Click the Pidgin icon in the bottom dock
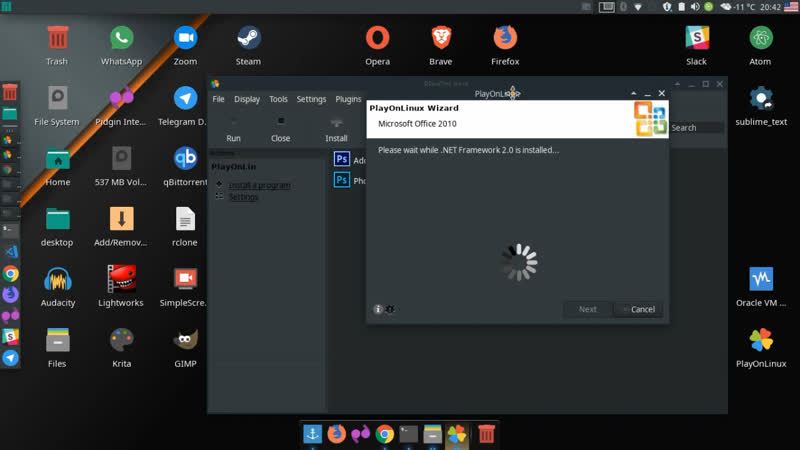Viewport: 800px width, 450px height. click(x=361, y=434)
